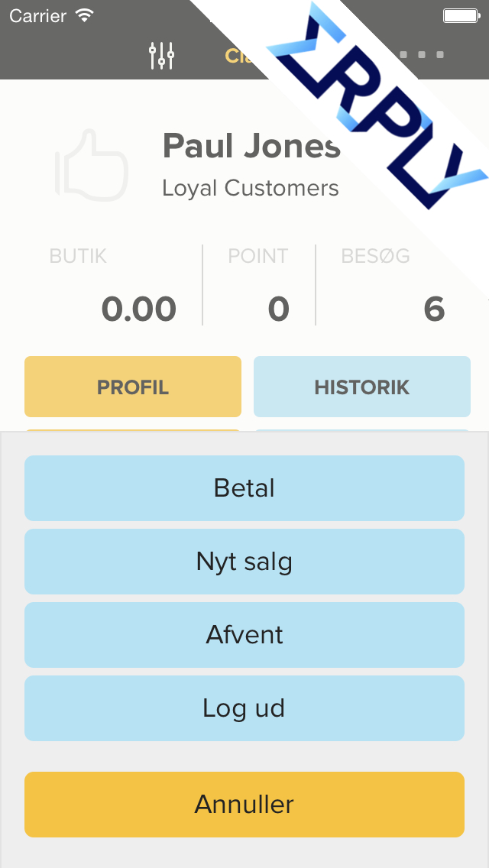Tap the battery indicator in status bar
This screenshot has width=489, height=868.
coord(461,15)
